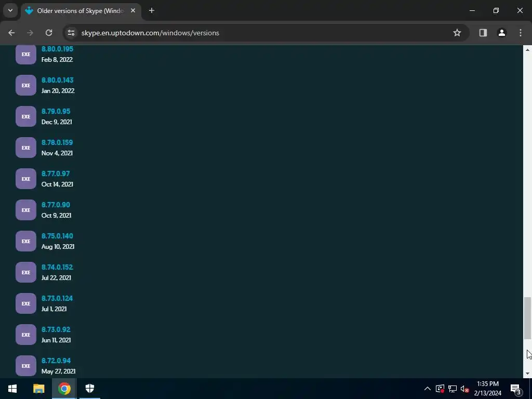Click the Jul 22, 2021 release date
This screenshot has height=399, width=532.
[56, 278]
